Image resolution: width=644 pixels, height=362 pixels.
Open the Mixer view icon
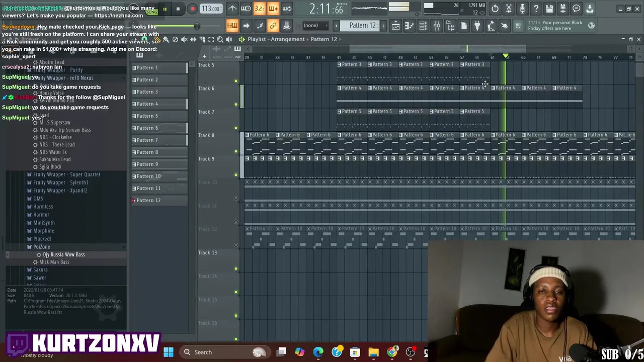(437, 26)
